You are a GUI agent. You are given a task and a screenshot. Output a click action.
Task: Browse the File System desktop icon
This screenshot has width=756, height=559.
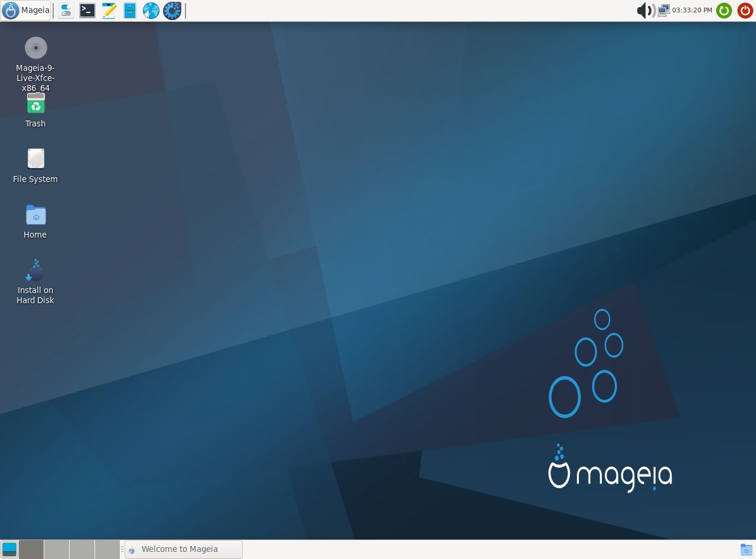pyautogui.click(x=35, y=158)
